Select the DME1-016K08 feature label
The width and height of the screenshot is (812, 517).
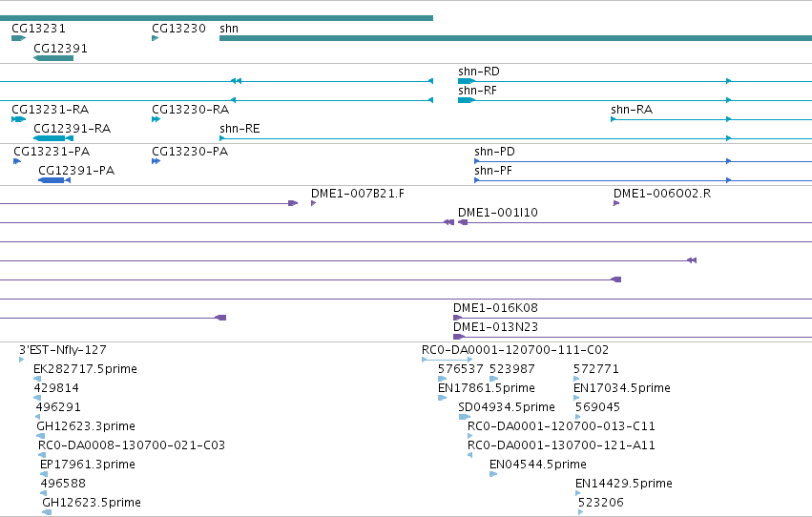point(495,308)
